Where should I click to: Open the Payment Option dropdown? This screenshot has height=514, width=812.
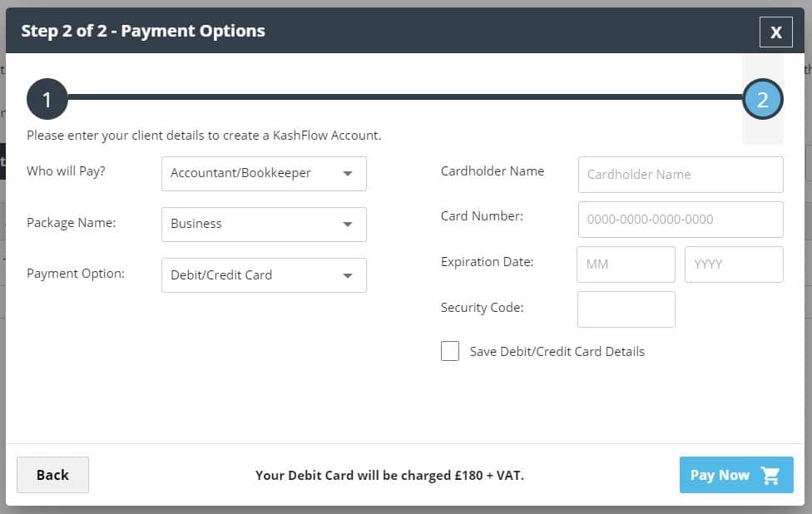pyautogui.click(x=264, y=275)
